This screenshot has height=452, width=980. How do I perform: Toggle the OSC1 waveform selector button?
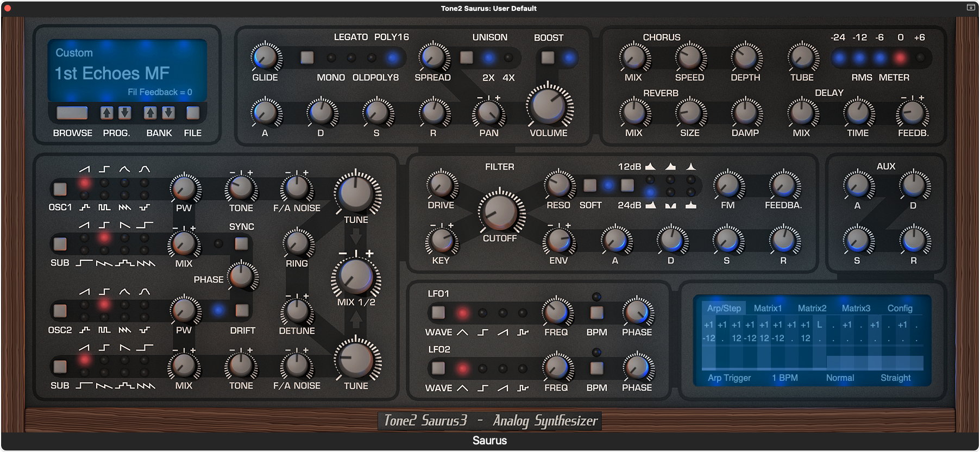click(x=60, y=189)
